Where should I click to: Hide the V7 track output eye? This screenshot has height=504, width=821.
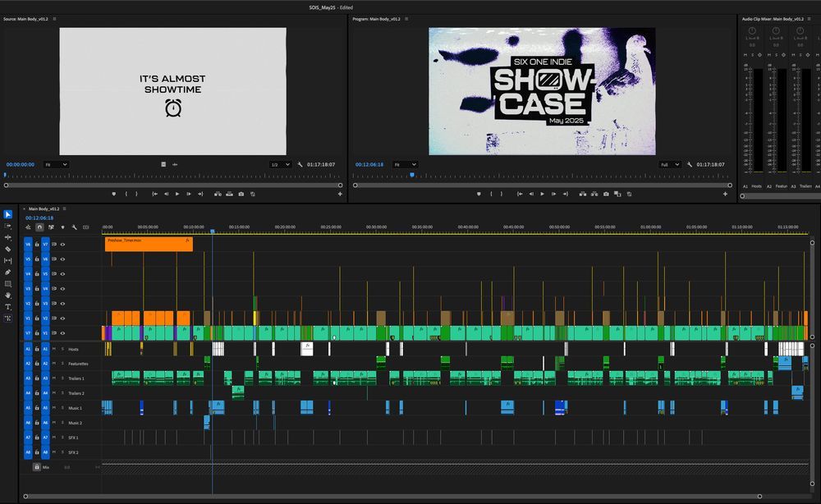pyautogui.click(x=63, y=245)
